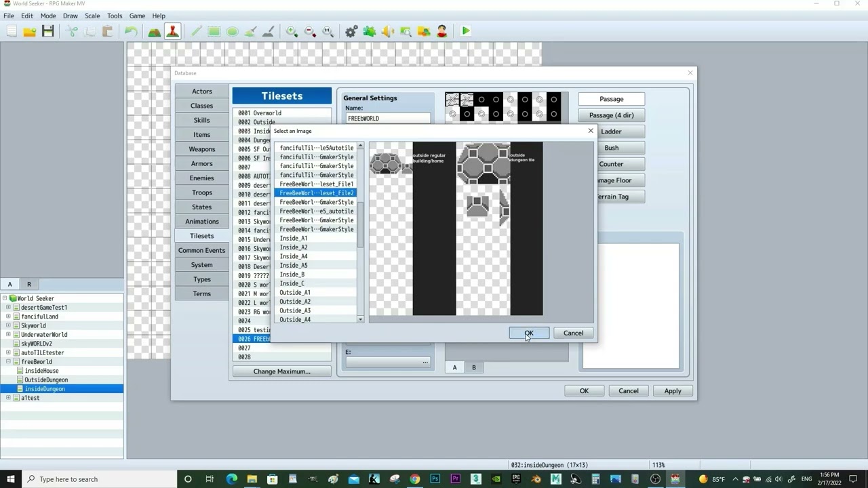This screenshot has width=868, height=488.
Task: Open the Scale menu
Action: (x=92, y=16)
